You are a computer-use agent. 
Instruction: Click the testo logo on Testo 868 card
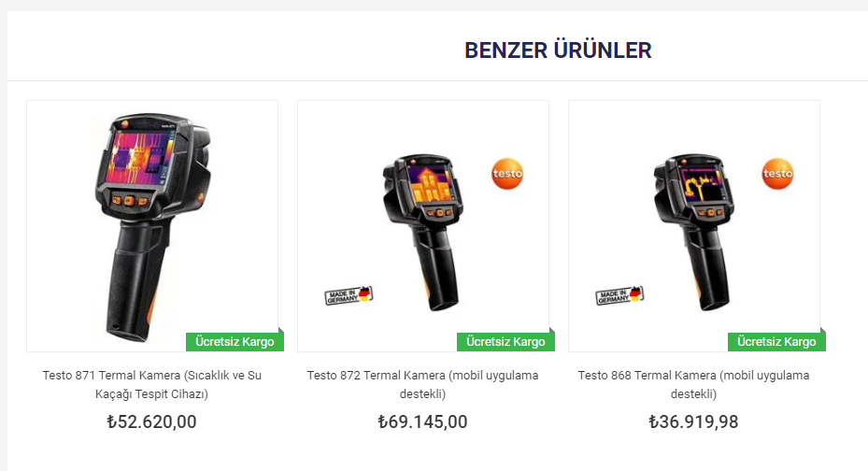point(777,174)
